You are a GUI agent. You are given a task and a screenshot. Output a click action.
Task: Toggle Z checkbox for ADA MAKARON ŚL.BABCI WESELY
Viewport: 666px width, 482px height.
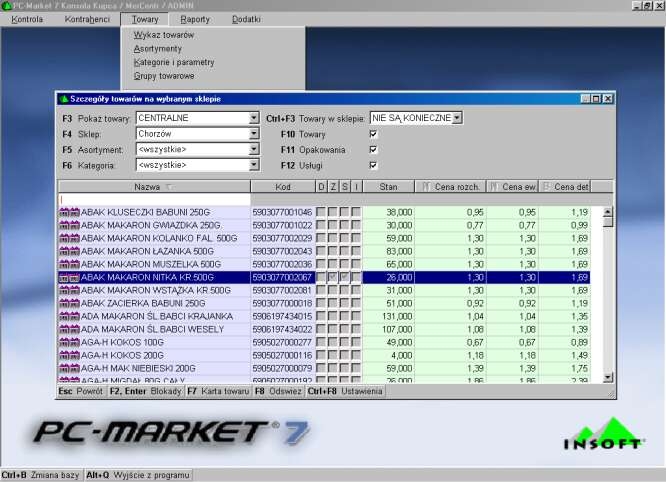(x=333, y=329)
